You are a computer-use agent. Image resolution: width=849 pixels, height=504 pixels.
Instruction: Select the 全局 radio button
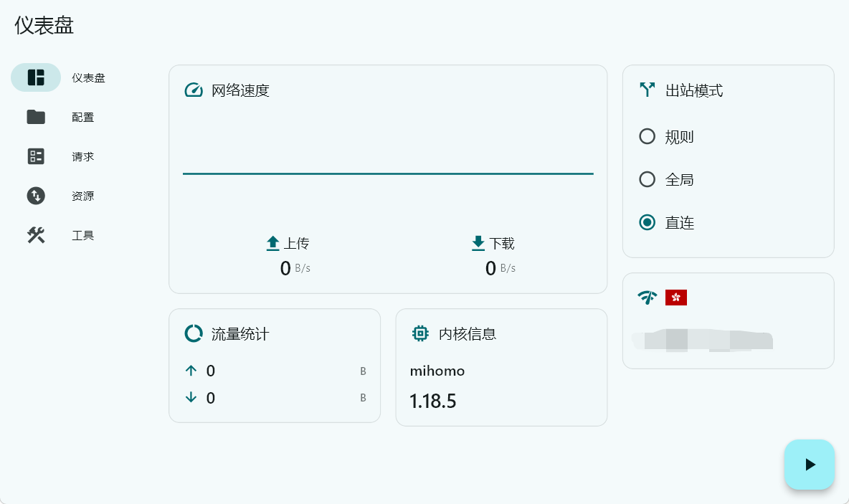tap(648, 179)
